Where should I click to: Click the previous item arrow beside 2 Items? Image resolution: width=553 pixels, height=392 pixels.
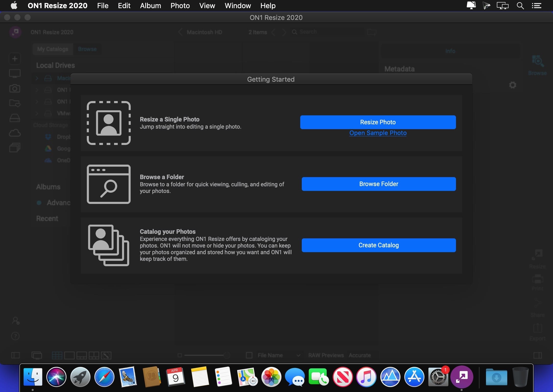coord(274,32)
